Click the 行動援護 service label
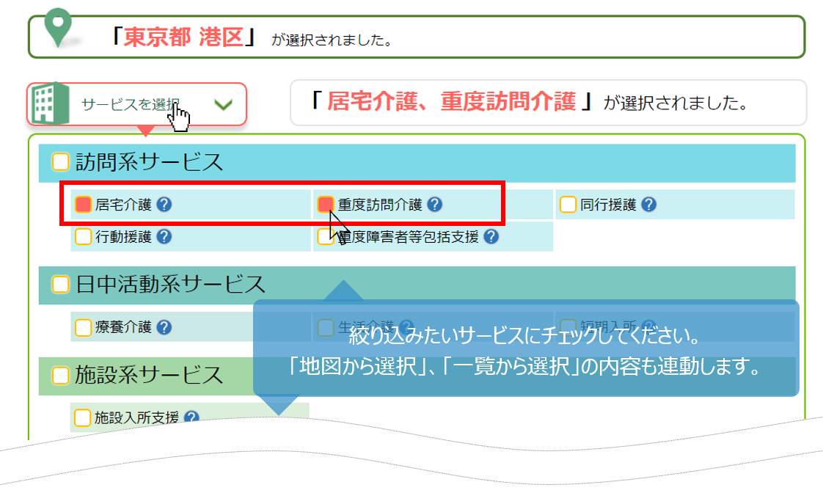The height and width of the screenshot is (504, 823). pyautogui.click(x=123, y=237)
